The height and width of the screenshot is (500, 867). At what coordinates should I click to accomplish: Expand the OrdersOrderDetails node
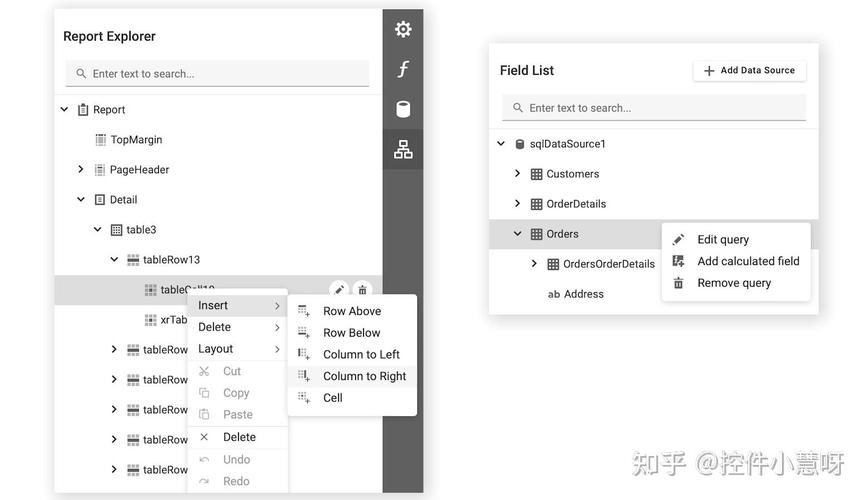[x=534, y=263]
